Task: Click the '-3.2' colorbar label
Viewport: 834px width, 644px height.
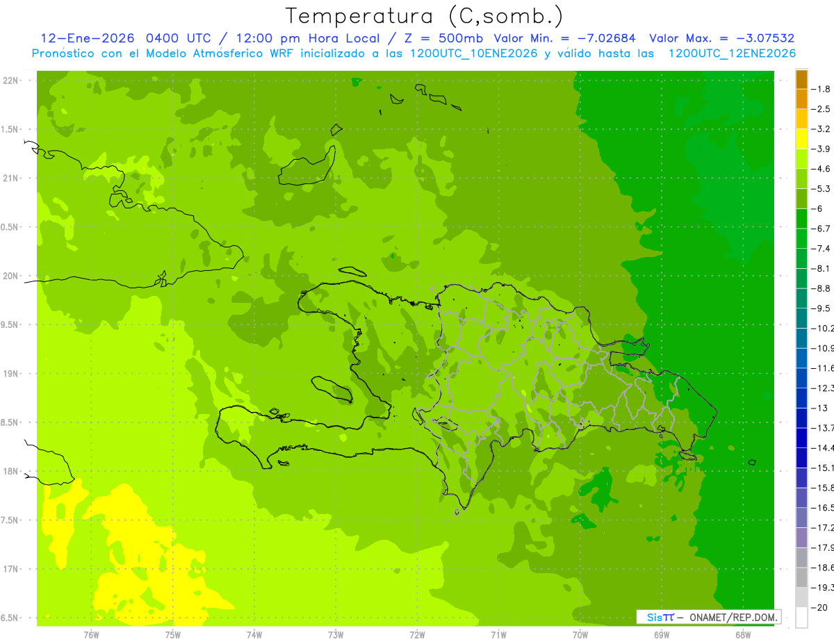Action: coord(821,129)
